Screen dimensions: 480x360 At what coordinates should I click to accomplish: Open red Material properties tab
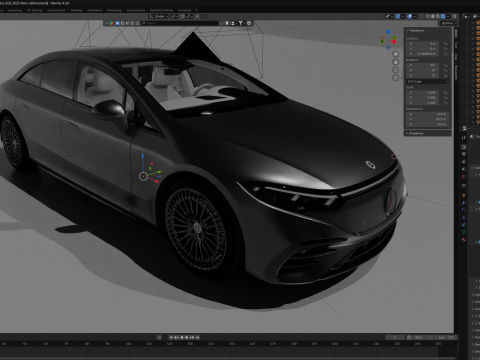pos(464,240)
